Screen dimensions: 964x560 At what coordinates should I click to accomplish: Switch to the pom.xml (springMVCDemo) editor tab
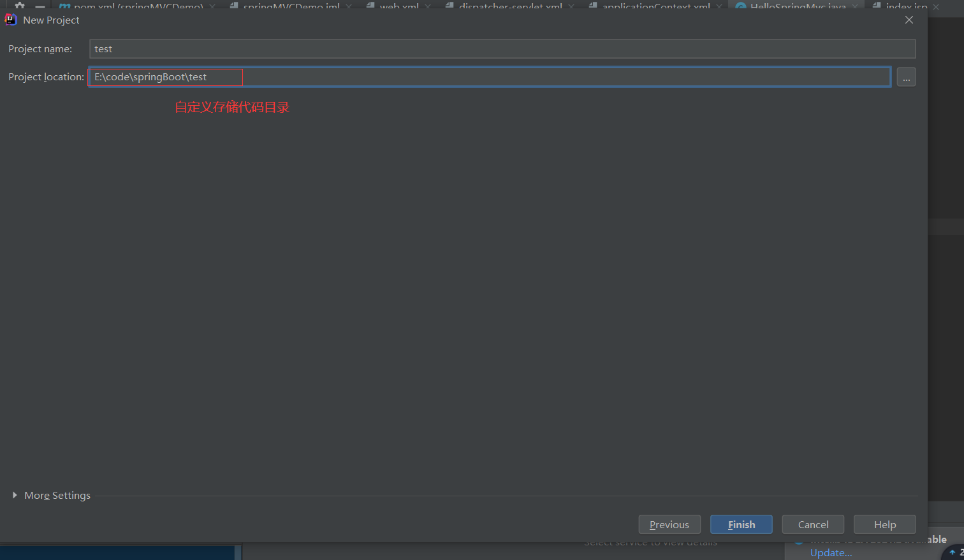138,6
